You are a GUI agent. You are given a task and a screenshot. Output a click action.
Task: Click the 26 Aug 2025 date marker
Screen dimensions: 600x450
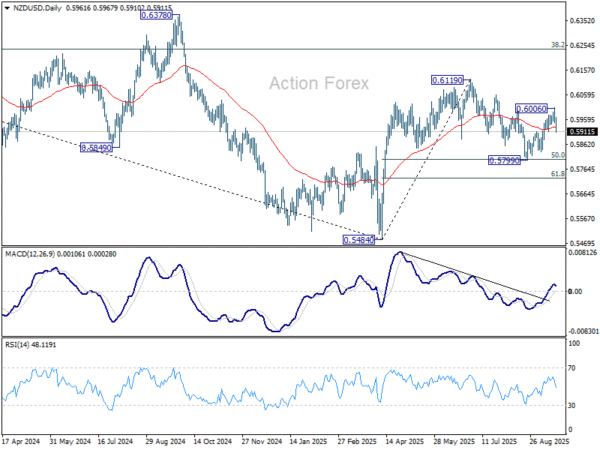(549, 441)
